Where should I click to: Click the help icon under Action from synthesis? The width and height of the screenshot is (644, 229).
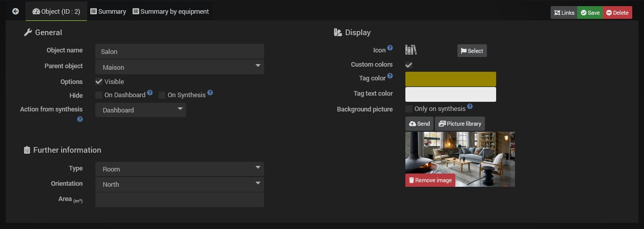[80, 119]
